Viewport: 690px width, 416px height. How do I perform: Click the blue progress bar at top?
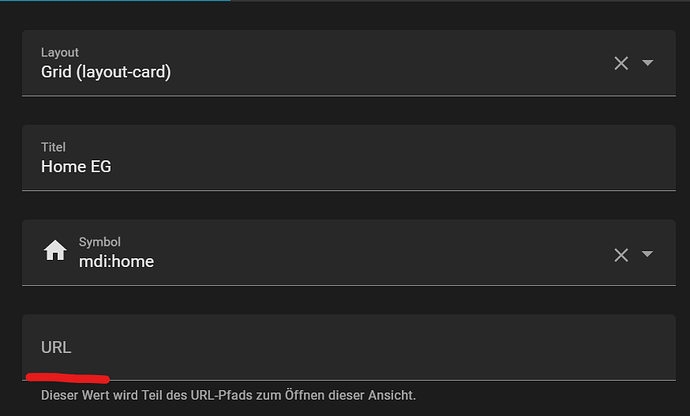[x=115, y=1]
